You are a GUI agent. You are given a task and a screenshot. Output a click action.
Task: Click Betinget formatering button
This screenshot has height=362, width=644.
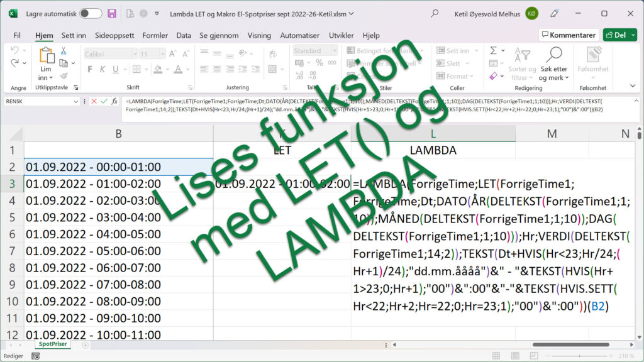pos(385,50)
